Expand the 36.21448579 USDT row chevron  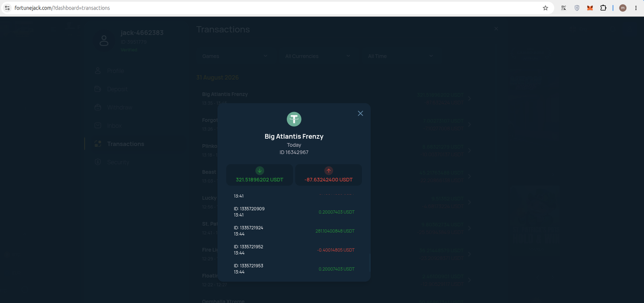[469, 254]
